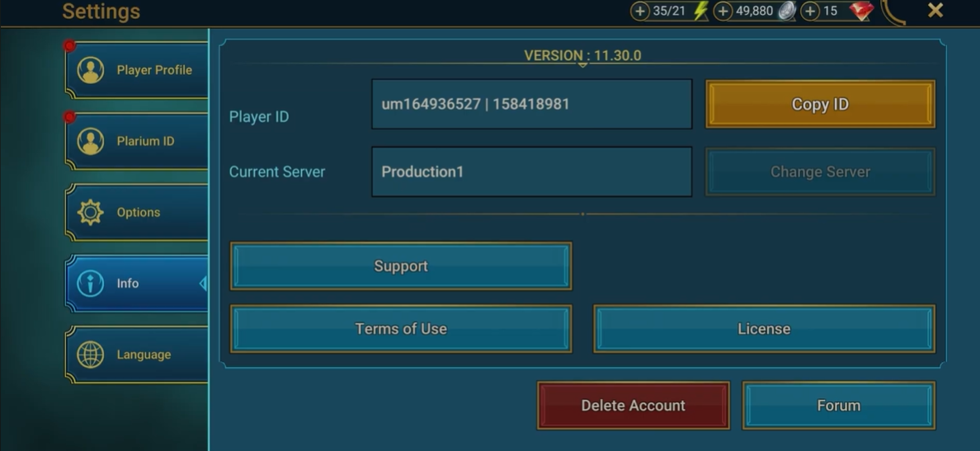Select the Info tab

pyautogui.click(x=137, y=284)
